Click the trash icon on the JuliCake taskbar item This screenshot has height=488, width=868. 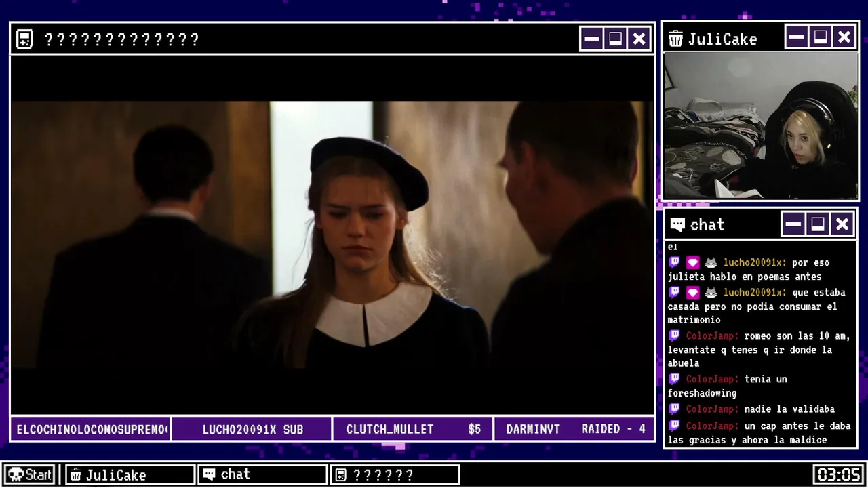76,474
